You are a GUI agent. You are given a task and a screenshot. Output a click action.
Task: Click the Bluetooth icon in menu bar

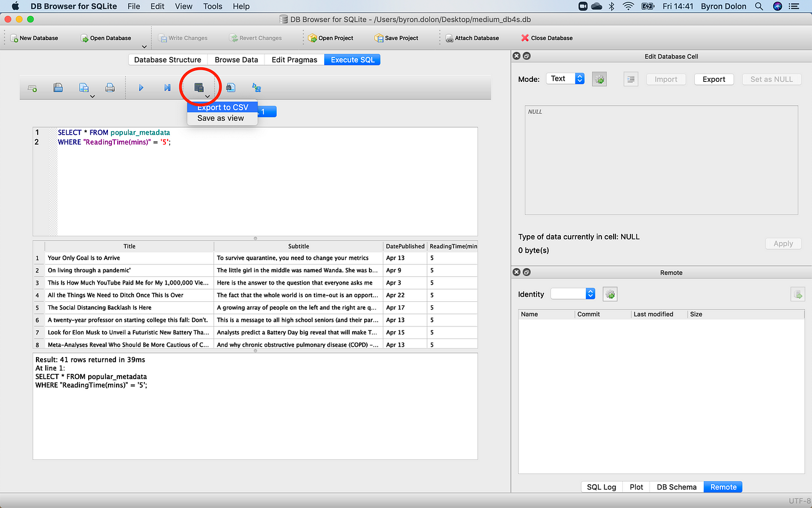[611, 6]
